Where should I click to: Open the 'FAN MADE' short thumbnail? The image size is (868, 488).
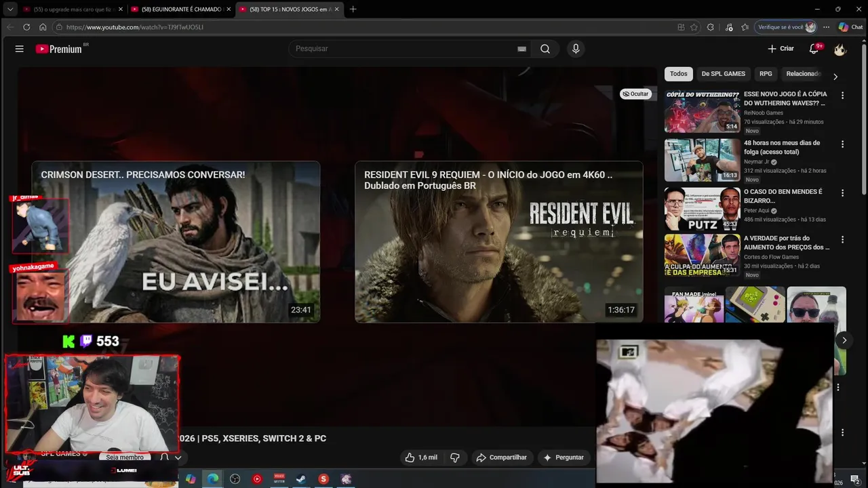tap(694, 305)
